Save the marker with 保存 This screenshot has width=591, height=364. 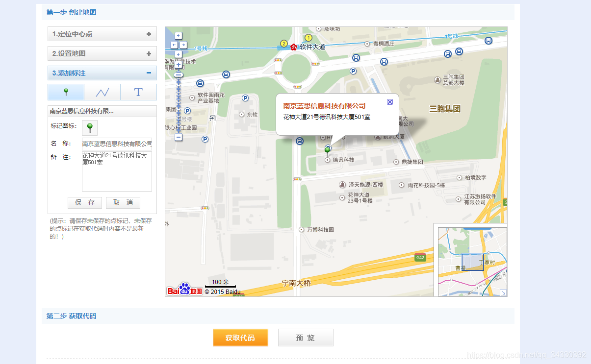click(85, 203)
